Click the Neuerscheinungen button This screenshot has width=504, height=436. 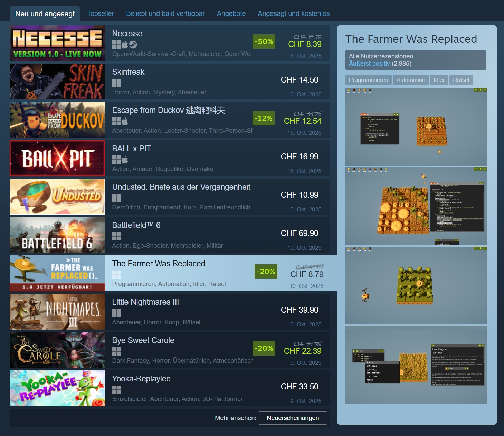(293, 418)
